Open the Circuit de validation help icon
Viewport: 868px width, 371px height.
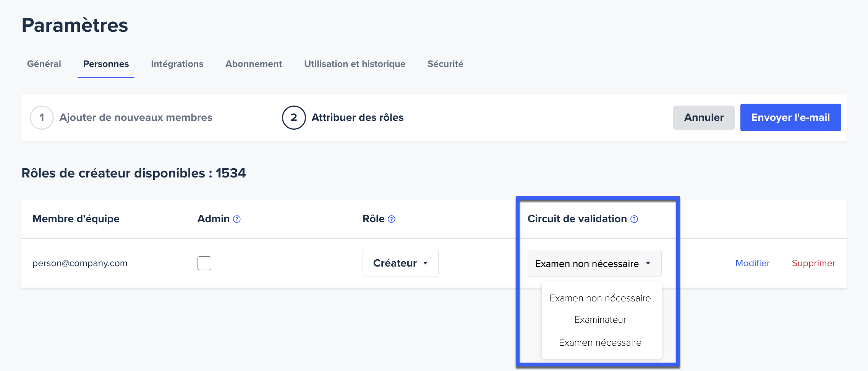[634, 219]
